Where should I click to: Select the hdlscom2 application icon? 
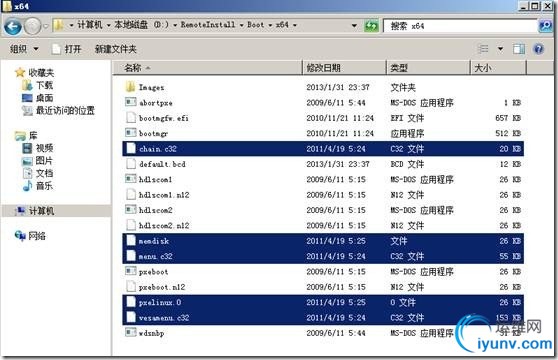pyautogui.click(x=131, y=210)
